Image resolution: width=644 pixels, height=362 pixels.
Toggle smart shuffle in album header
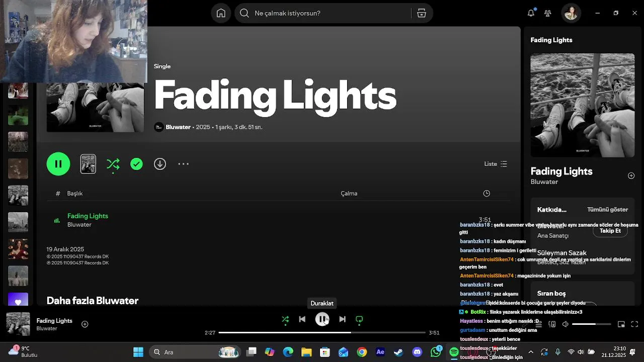pos(113,164)
